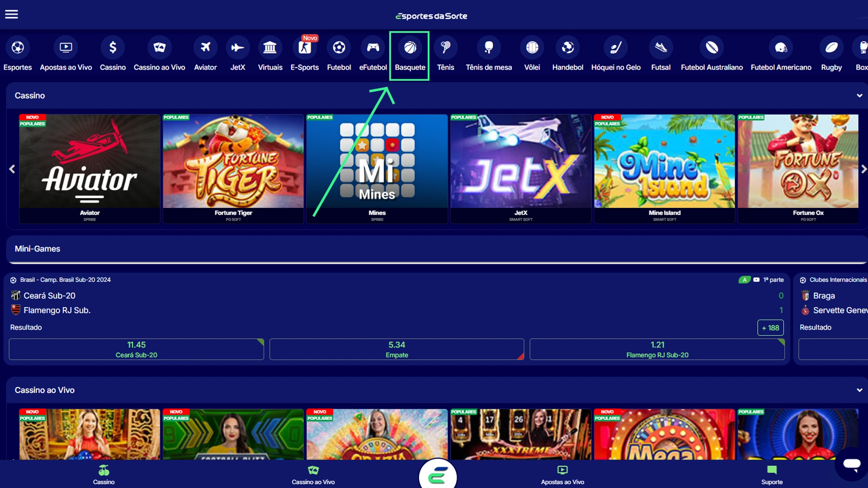Image resolution: width=868 pixels, height=488 pixels.
Task: Open Apostas ao Vivo in bottom bar
Action: (562, 475)
